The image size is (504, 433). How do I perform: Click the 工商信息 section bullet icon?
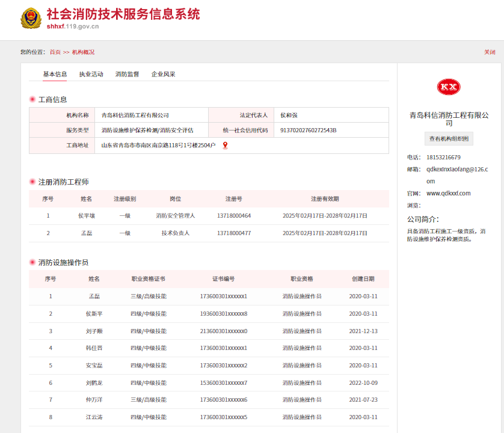tap(32, 99)
